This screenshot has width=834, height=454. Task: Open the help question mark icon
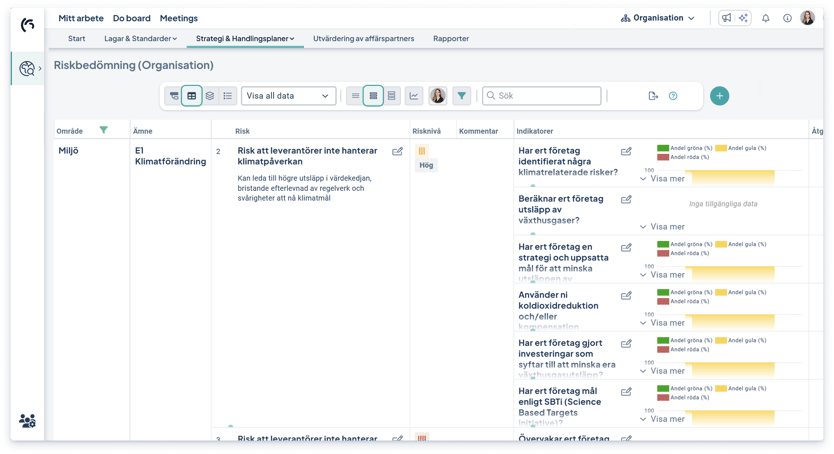point(673,96)
